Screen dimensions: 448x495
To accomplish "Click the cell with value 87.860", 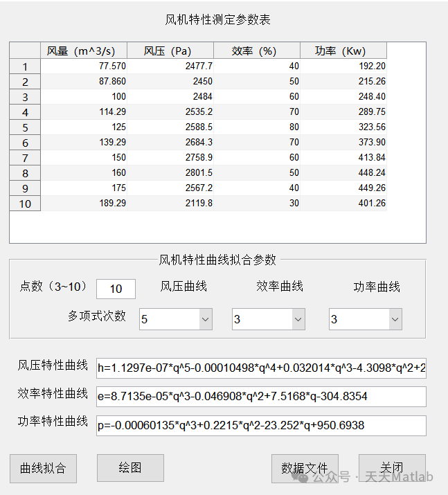I will click(84, 82).
